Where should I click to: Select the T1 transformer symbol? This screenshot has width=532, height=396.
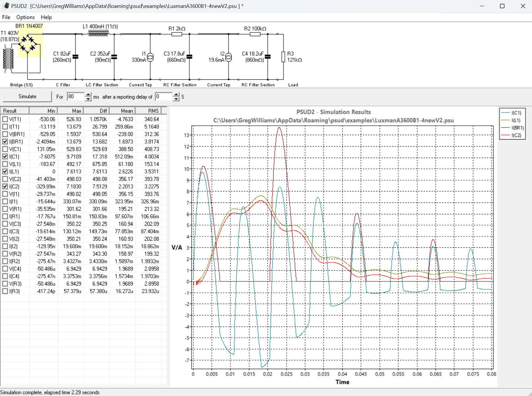click(8, 59)
